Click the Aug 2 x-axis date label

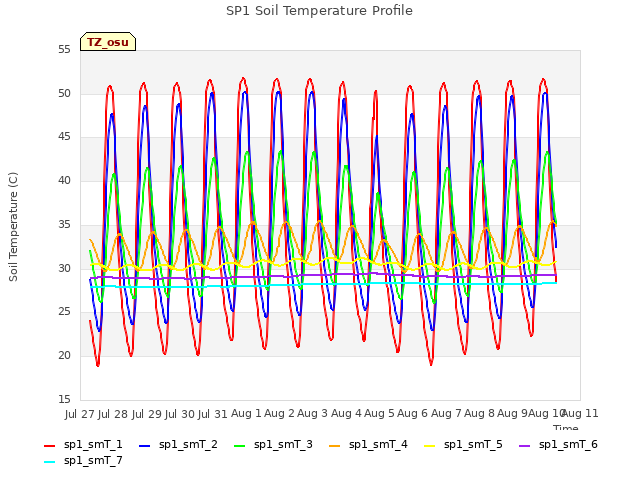pyautogui.click(x=279, y=413)
